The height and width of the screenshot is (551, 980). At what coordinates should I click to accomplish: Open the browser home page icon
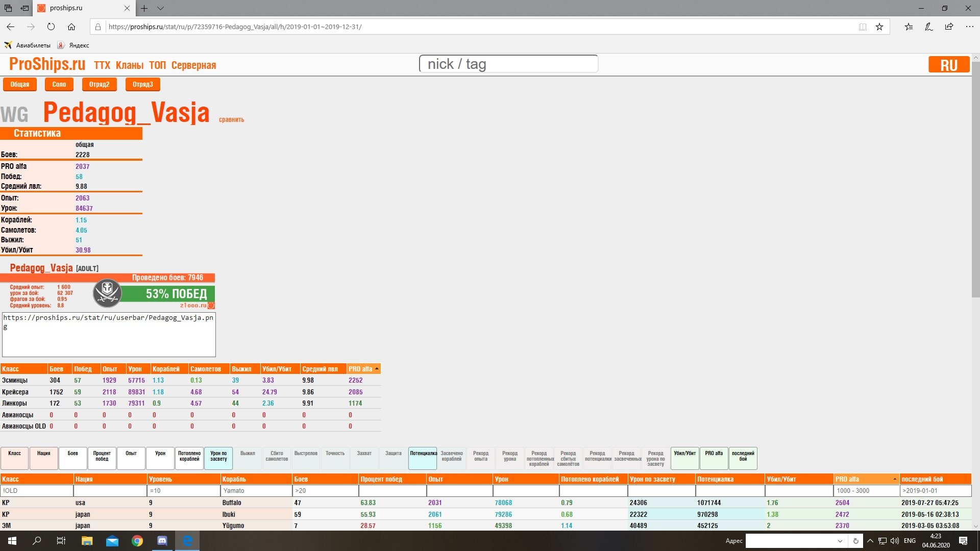[71, 27]
